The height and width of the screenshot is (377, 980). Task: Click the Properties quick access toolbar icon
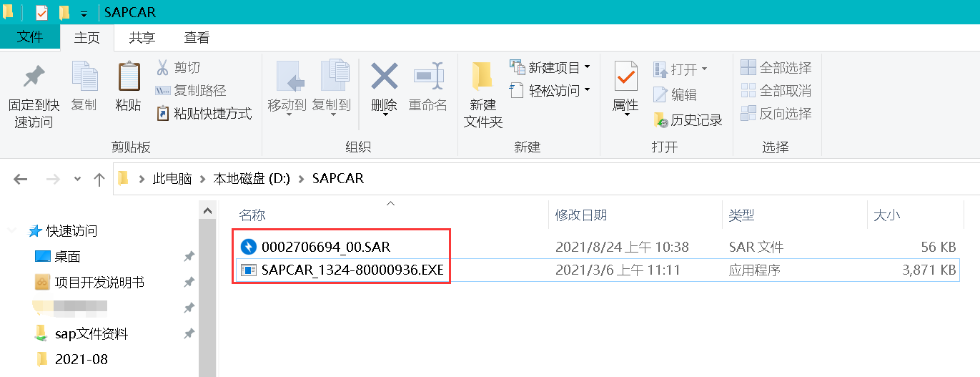(x=41, y=12)
